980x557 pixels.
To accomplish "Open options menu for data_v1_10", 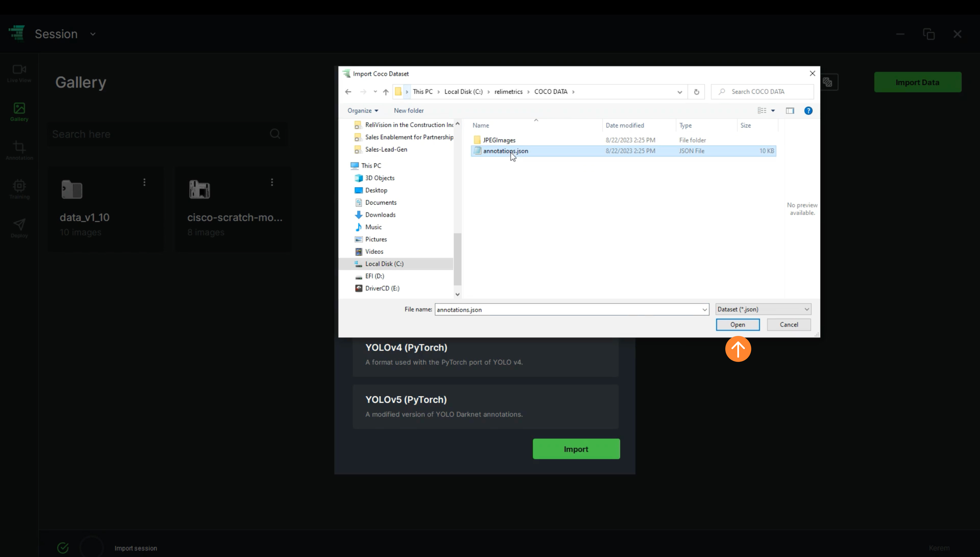I will click(x=144, y=183).
